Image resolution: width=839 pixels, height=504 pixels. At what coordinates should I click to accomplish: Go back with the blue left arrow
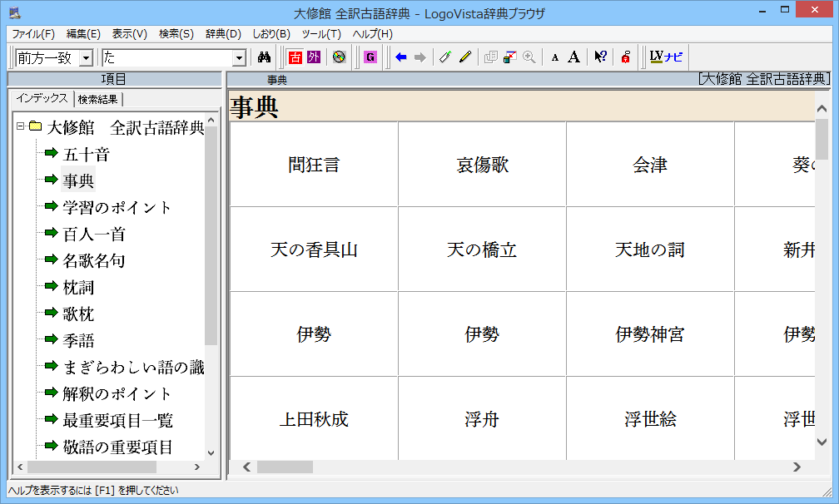[x=401, y=57]
